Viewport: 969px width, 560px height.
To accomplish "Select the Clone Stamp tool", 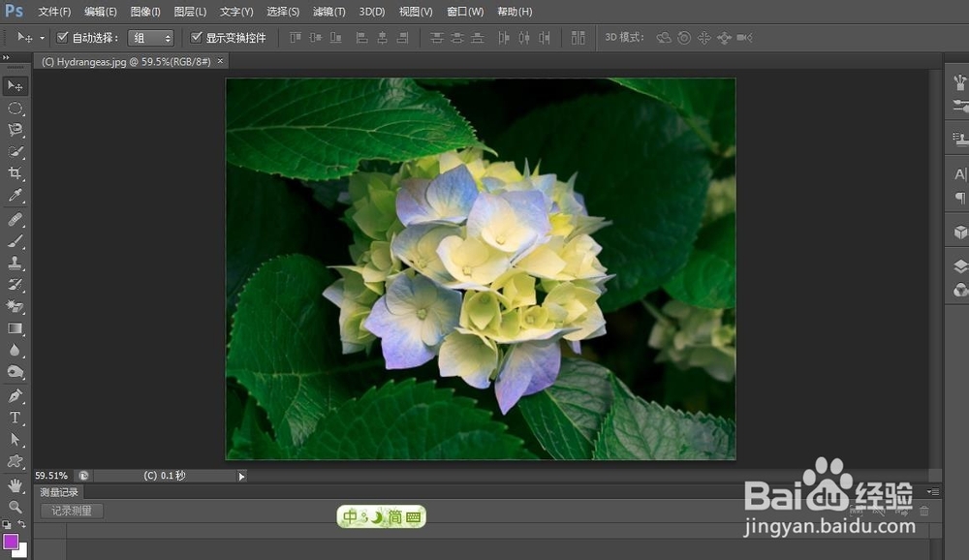I will pyautogui.click(x=15, y=263).
